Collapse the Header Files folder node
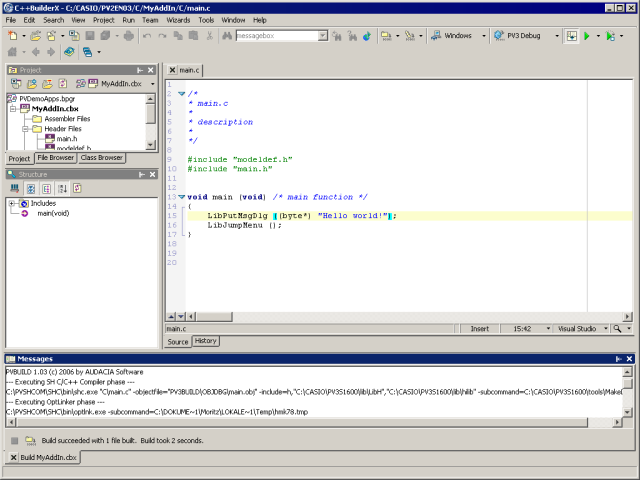The image size is (640, 480). coord(25,129)
